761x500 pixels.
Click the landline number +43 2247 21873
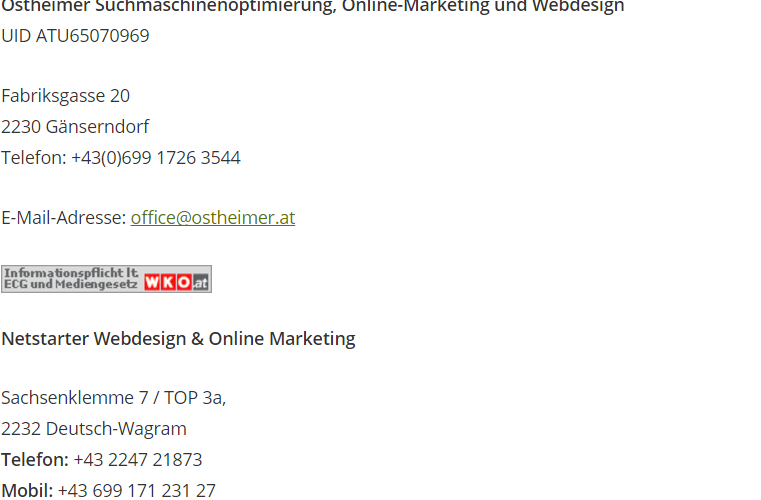(138, 459)
